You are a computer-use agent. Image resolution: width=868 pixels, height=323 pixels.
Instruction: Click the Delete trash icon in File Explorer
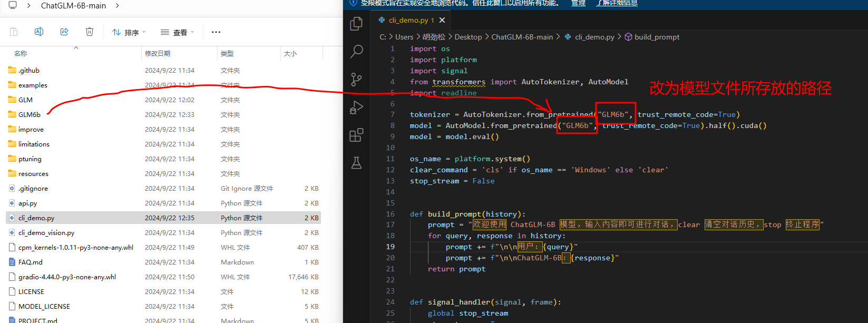click(x=90, y=32)
